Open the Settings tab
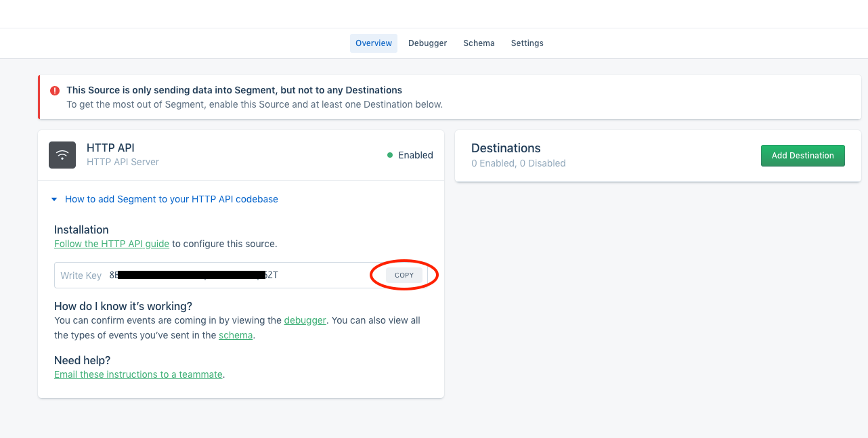868x438 pixels. [527, 43]
